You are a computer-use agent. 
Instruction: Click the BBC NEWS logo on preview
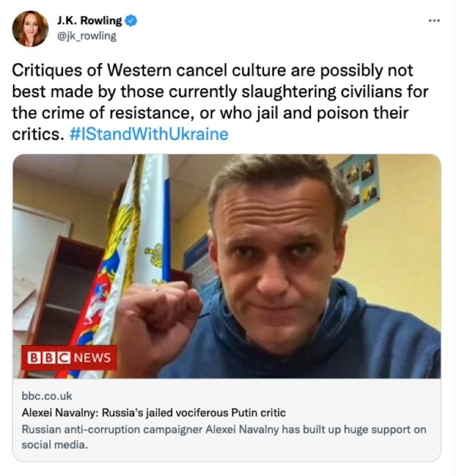point(69,358)
